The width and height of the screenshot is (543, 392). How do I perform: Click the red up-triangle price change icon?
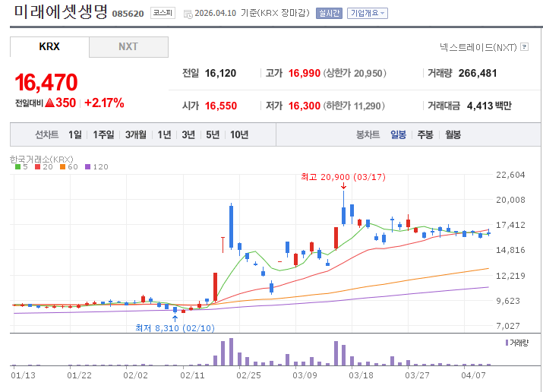49,103
